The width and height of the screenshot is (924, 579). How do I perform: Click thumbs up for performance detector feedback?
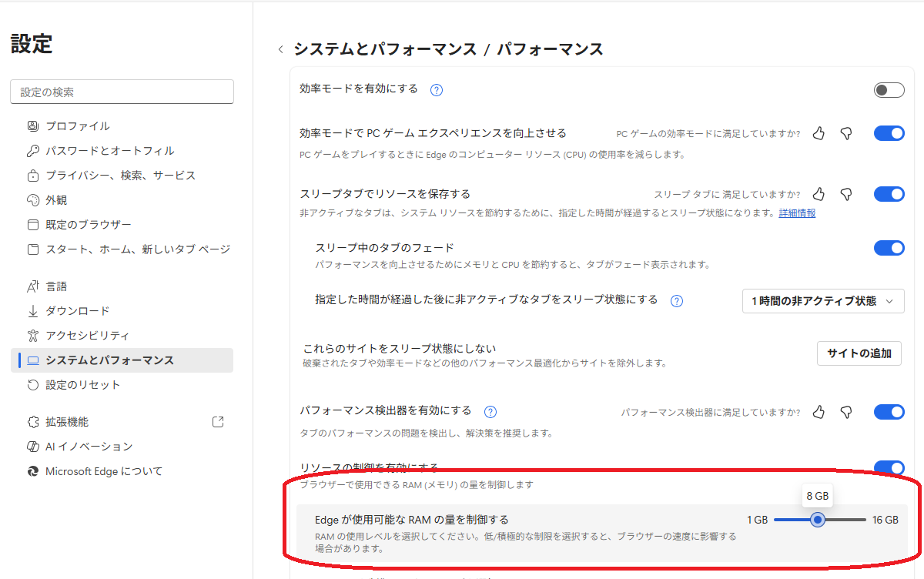tap(819, 412)
